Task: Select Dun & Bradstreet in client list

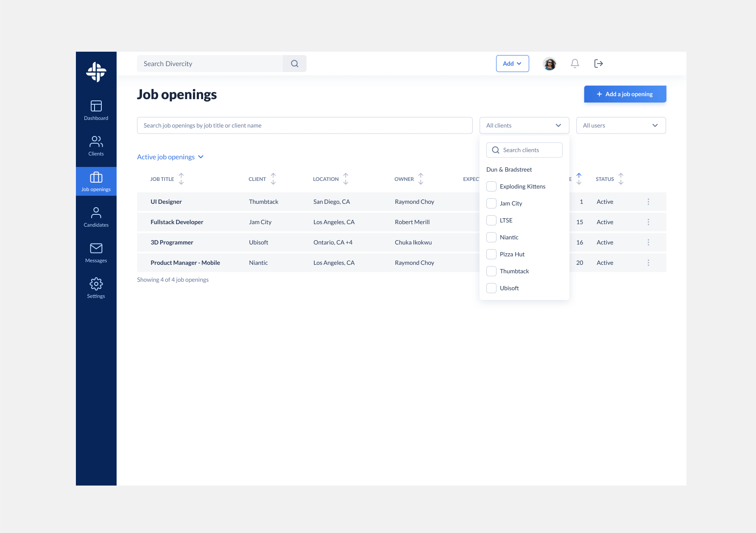Action: point(509,169)
